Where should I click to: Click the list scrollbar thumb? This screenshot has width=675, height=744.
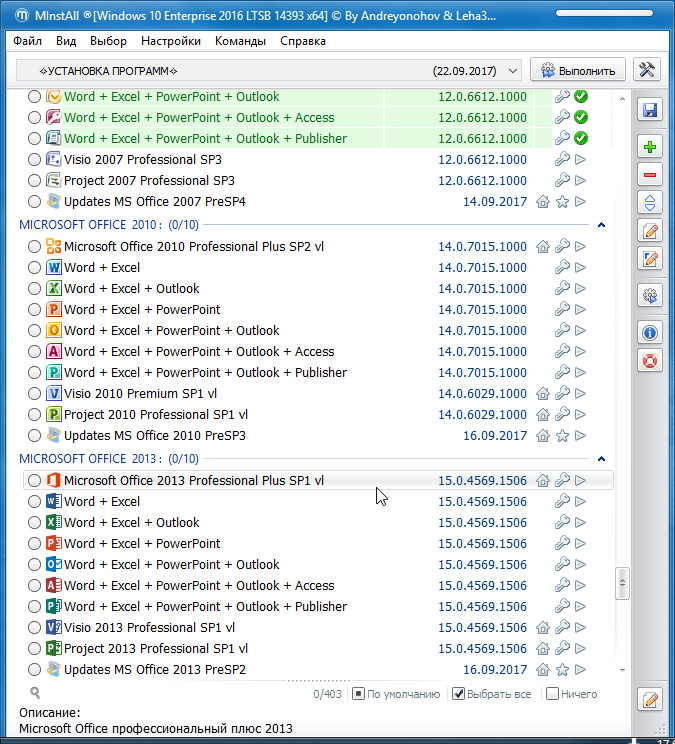click(x=622, y=583)
